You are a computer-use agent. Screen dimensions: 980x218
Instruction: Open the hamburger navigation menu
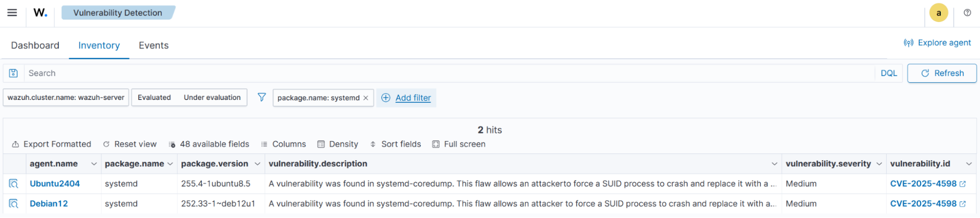tap(12, 13)
